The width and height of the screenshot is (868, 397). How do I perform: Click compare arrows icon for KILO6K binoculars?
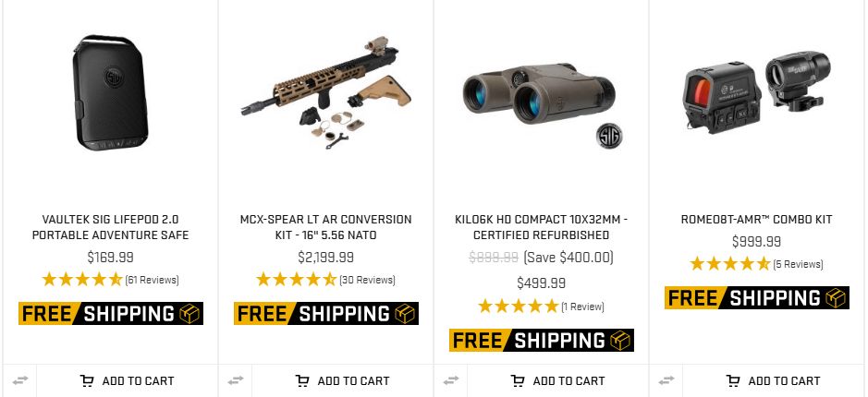click(451, 380)
